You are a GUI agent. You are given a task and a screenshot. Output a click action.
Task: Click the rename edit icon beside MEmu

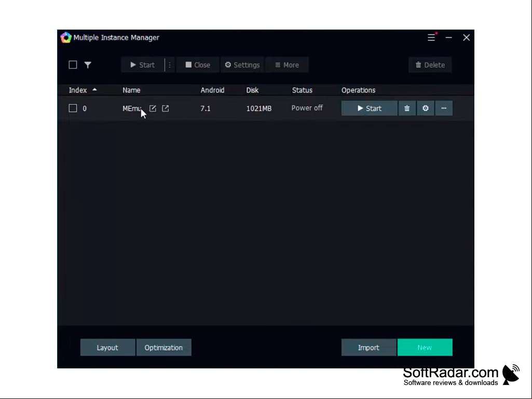153,108
